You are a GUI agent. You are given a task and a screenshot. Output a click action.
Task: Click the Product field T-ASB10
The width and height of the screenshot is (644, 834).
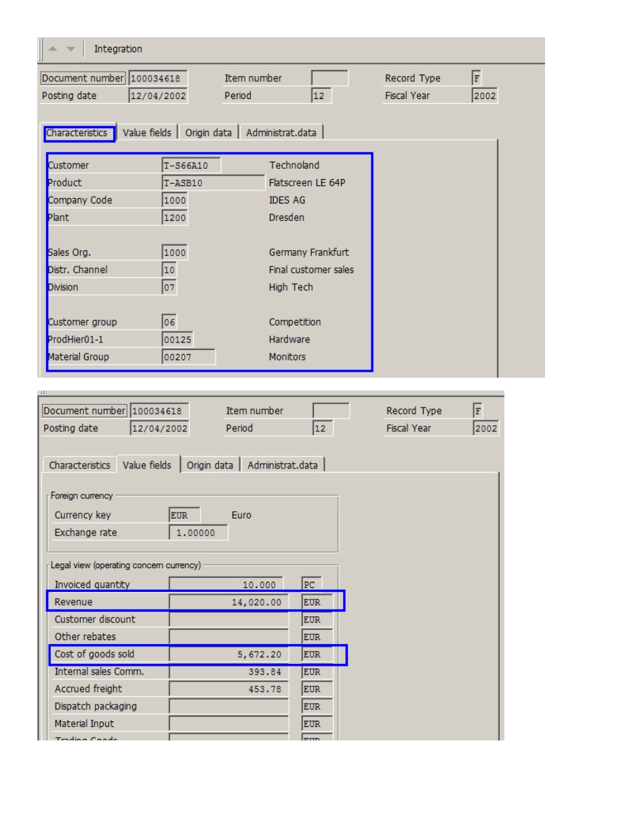[x=214, y=183]
